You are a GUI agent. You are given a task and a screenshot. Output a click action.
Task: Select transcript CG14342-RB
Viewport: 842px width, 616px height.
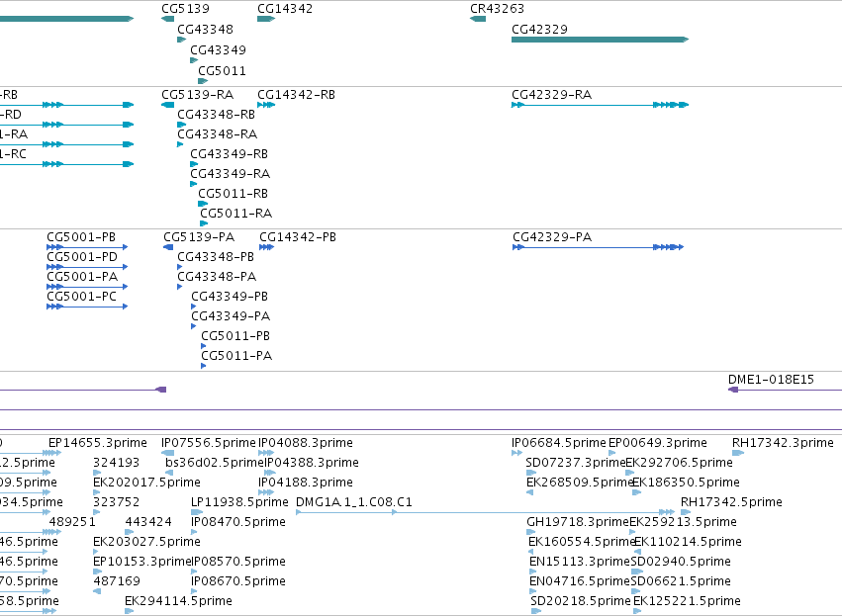(296, 95)
